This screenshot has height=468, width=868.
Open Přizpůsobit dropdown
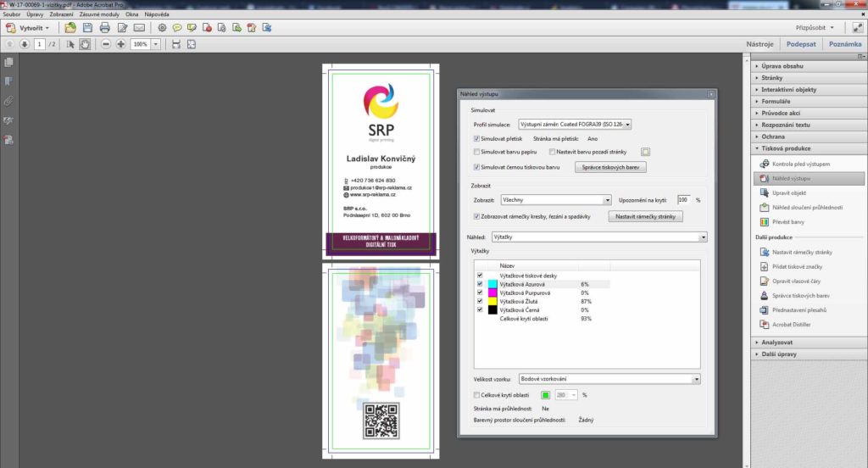(815, 28)
